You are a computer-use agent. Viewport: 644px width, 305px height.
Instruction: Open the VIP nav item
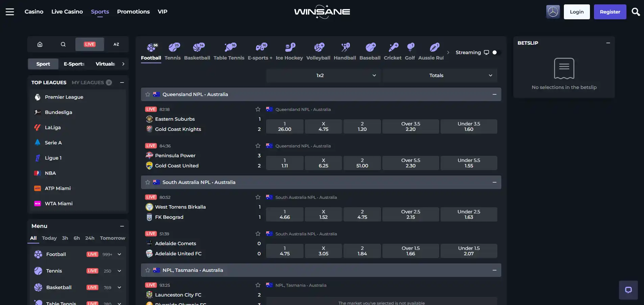coord(162,12)
